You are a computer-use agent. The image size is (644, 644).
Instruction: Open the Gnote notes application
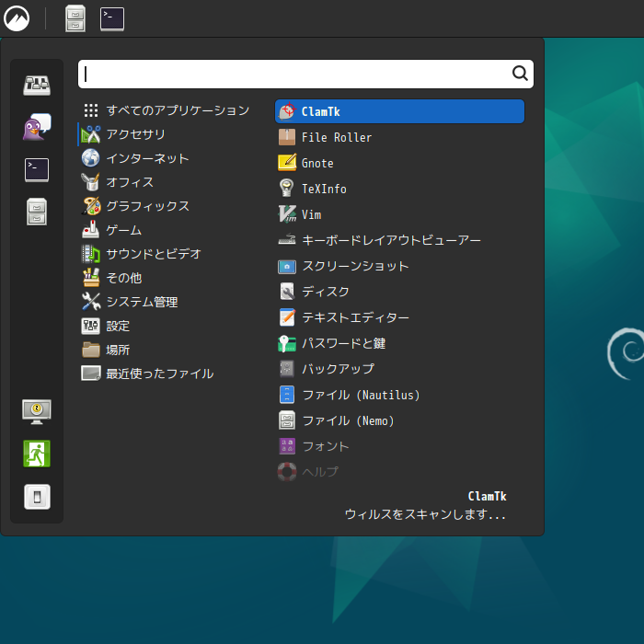[x=317, y=163]
